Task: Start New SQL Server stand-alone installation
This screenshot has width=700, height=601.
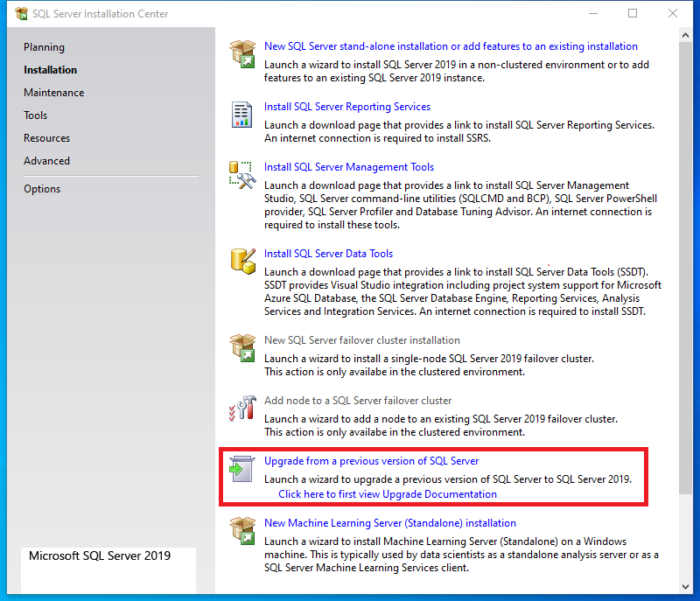Action: 451,46
